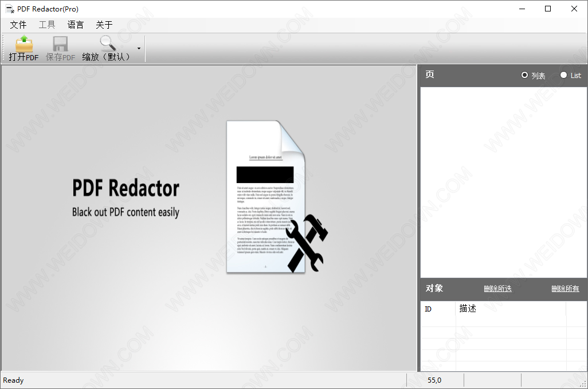Click the 保存PDF floppy disk icon
Screen dimensions: 588x389
point(60,44)
